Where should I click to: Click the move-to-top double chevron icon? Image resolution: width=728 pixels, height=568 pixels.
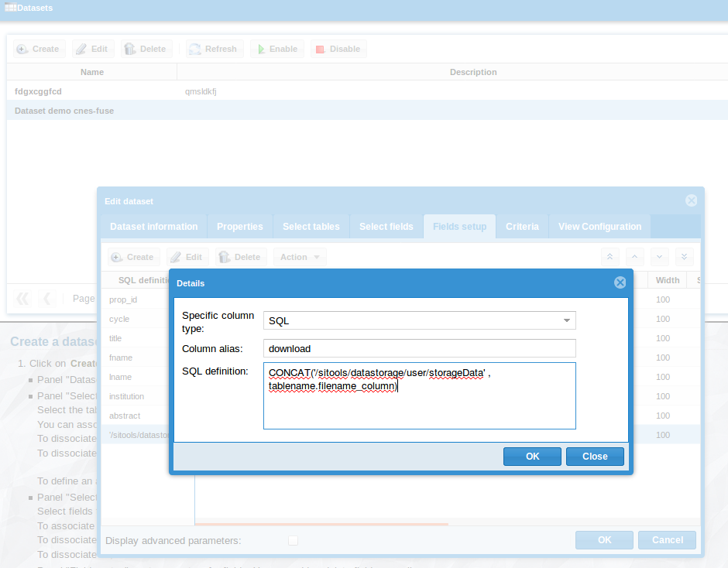click(x=610, y=256)
